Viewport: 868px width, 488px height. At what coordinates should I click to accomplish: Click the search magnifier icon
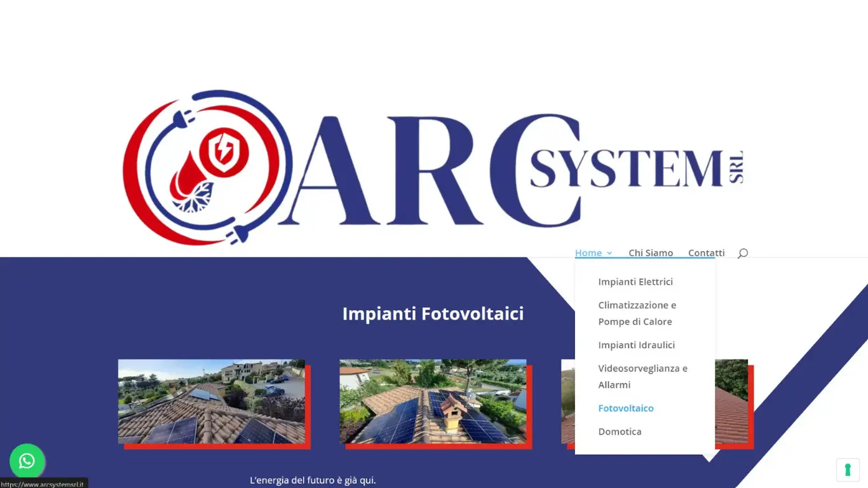coord(742,253)
